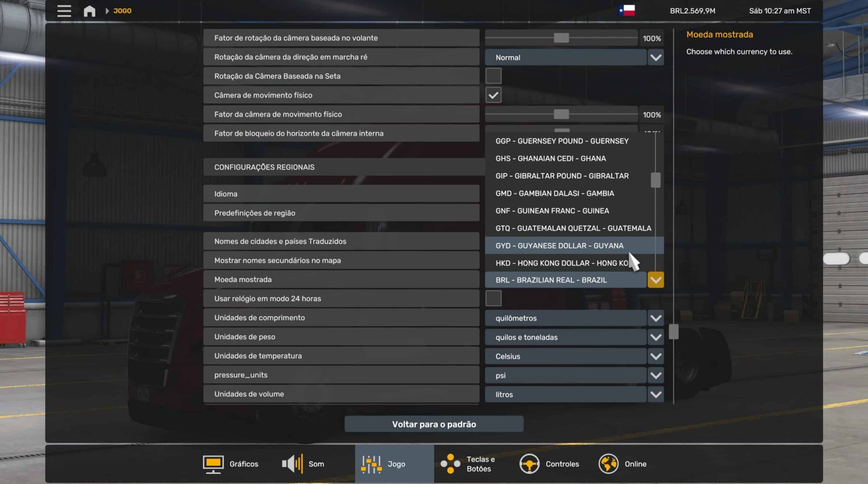
Task: Open Controles via the steering wheel icon
Action: (x=529, y=464)
